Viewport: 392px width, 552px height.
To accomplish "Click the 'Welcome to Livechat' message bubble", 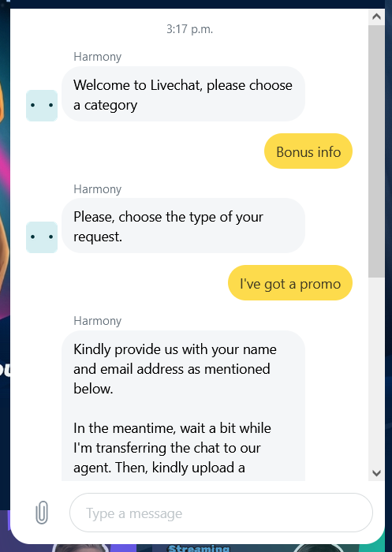I will (x=183, y=94).
